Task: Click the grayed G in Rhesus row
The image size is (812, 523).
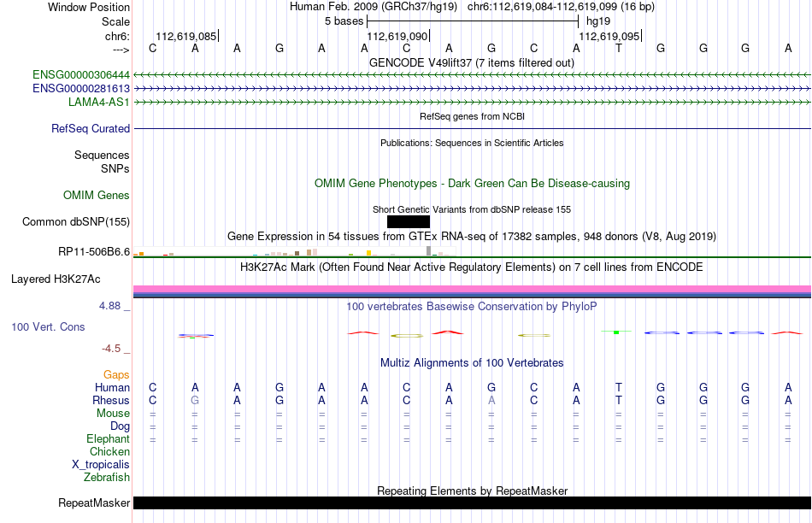Action: coord(195,400)
